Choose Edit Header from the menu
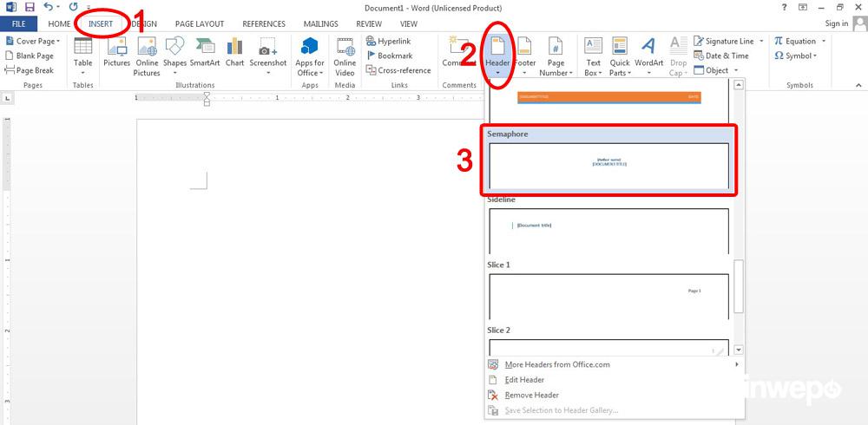The height and width of the screenshot is (425, 868). [x=524, y=380]
